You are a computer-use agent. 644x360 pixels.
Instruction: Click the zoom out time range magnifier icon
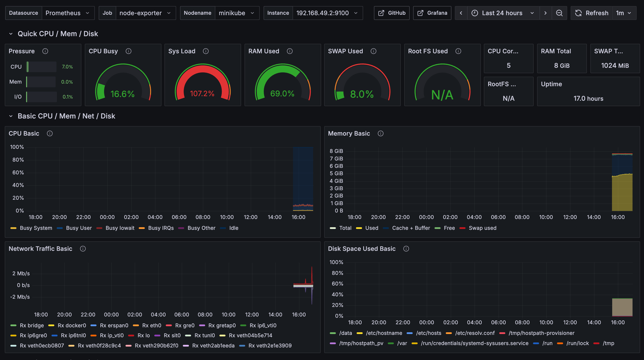[560, 13]
